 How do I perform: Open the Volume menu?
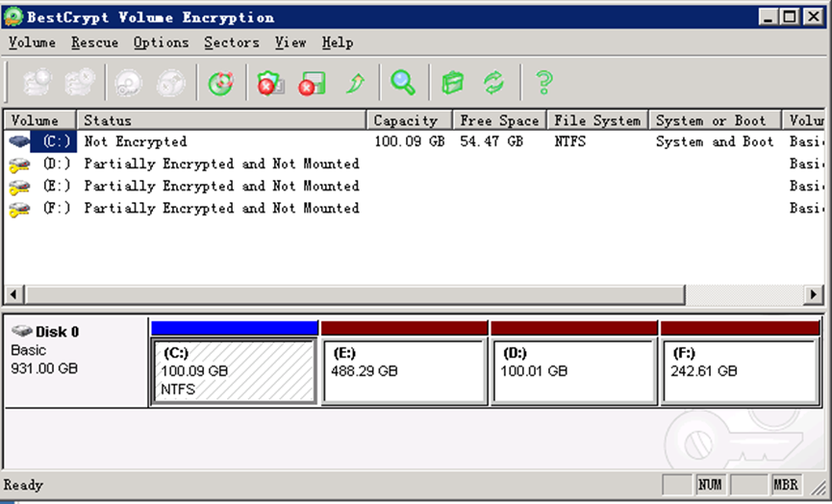coord(33,42)
